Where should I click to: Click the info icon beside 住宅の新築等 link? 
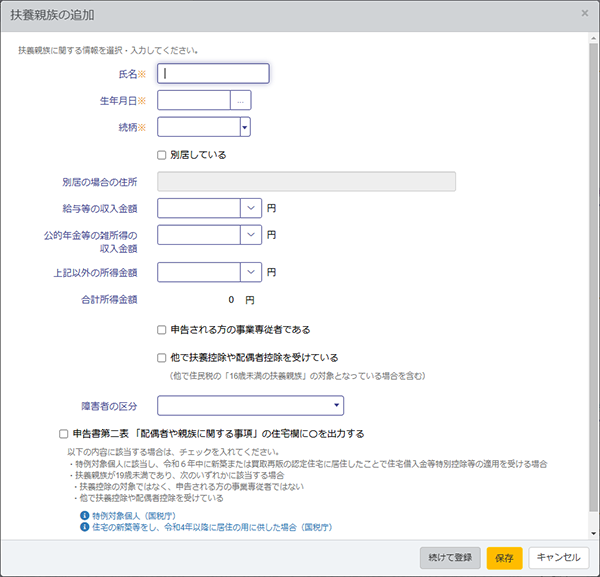[x=84, y=526]
